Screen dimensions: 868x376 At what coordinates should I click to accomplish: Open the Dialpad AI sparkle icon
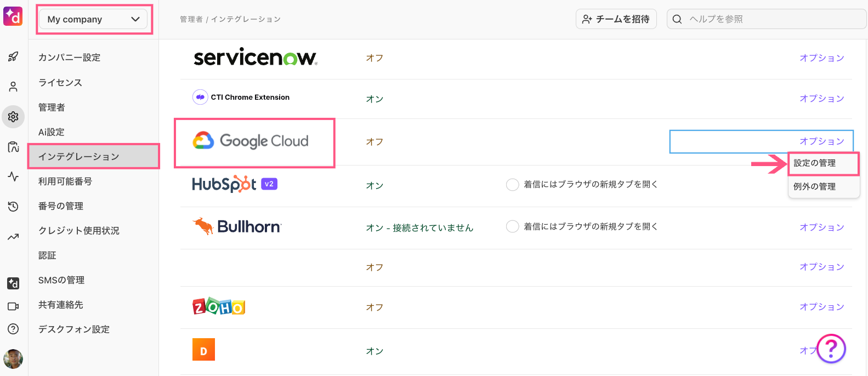(x=13, y=283)
